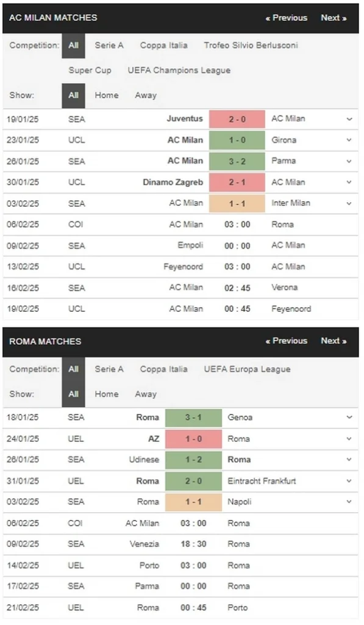The height and width of the screenshot is (625, 364).
Task: Click the AC Milan vs Roma Coppa Italia fixture
Action: 183,225
